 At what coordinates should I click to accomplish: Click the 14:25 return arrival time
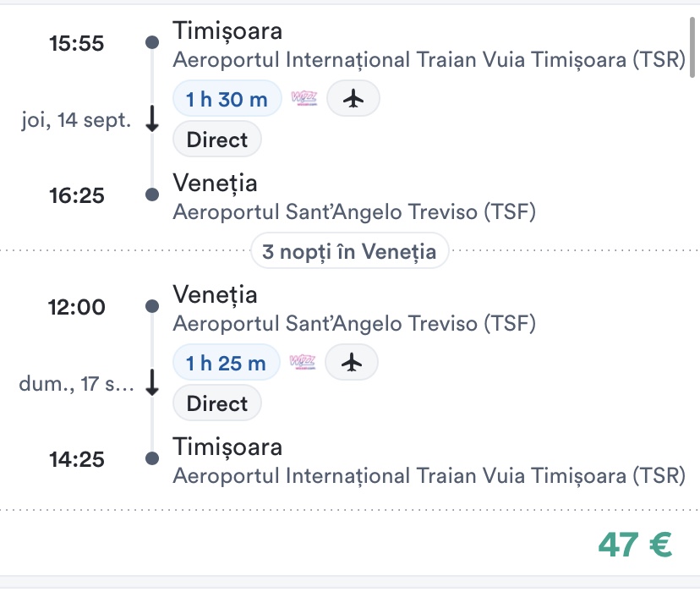[x=77, y=459]
